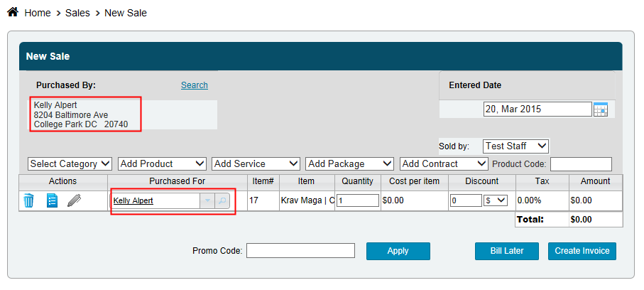The height and width of the screenshot is (290, 644).
Task: Change the Sold by Test Staff dropdown
Action: click(515, 146)
